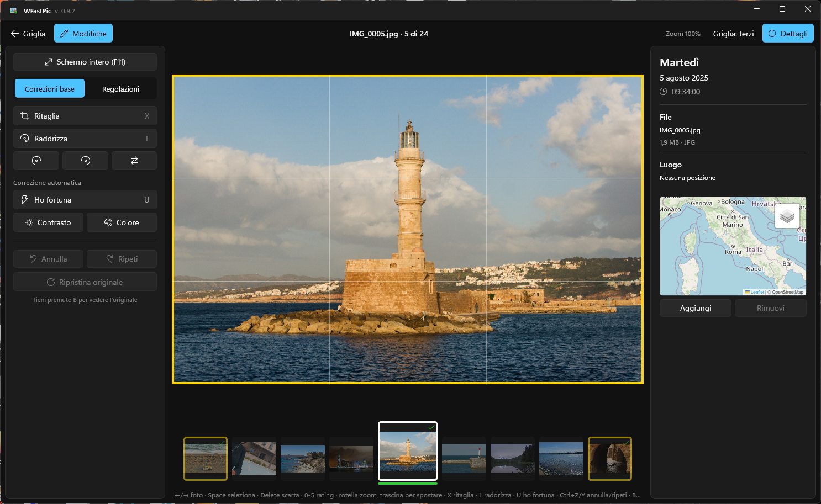The width and height of the screenshot is (821, 504).
Task: Close the WFastPic window
Action: coord(808,9)
